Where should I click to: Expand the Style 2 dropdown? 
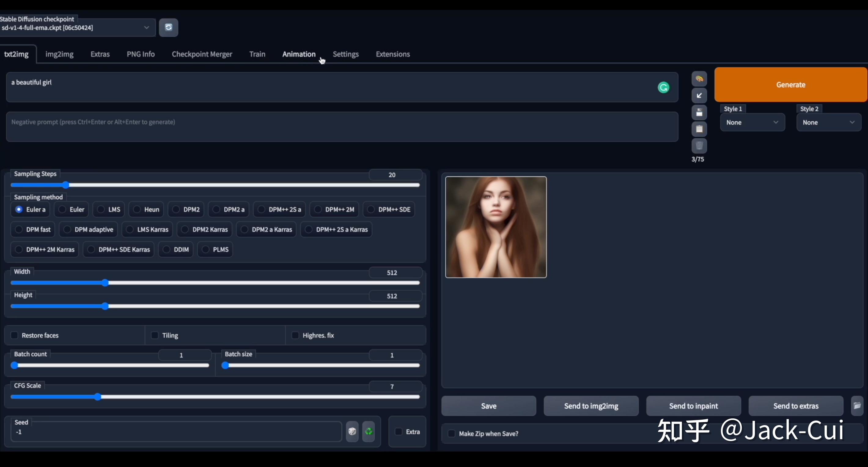click(828, 122)
